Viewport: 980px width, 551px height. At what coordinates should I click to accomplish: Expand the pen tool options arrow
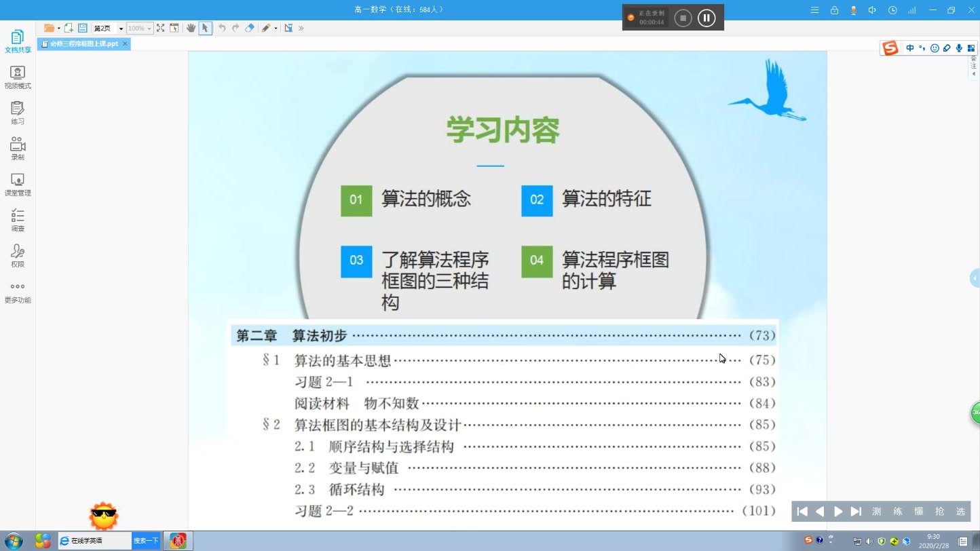pyautogui.click(x=274, y=28)
